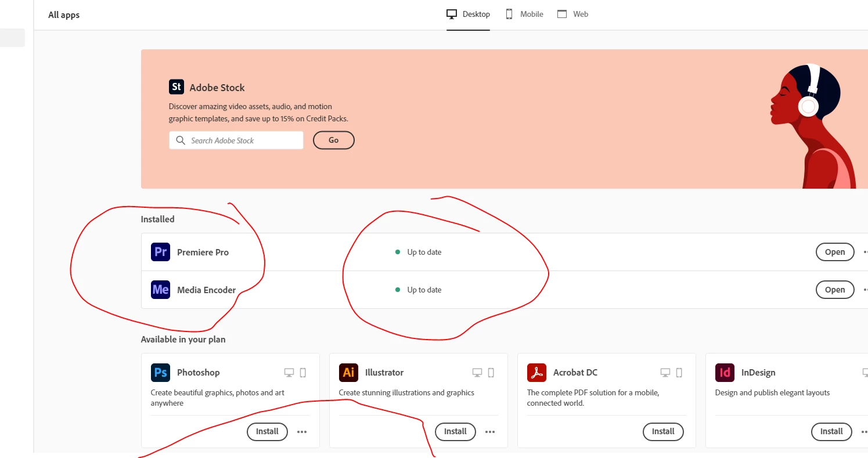The width and height of the screenshot is (868, 458).
Task: Click the 'Installed' section label
Action: pyautogui.click(x=157, y=219)
